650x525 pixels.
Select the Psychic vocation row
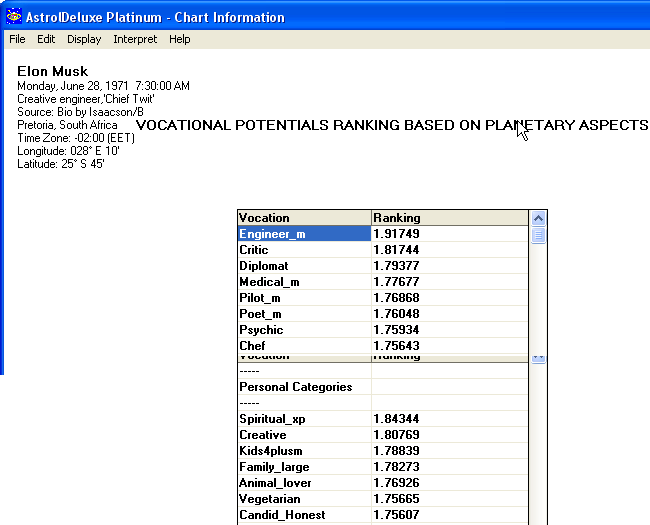(383, 330)
